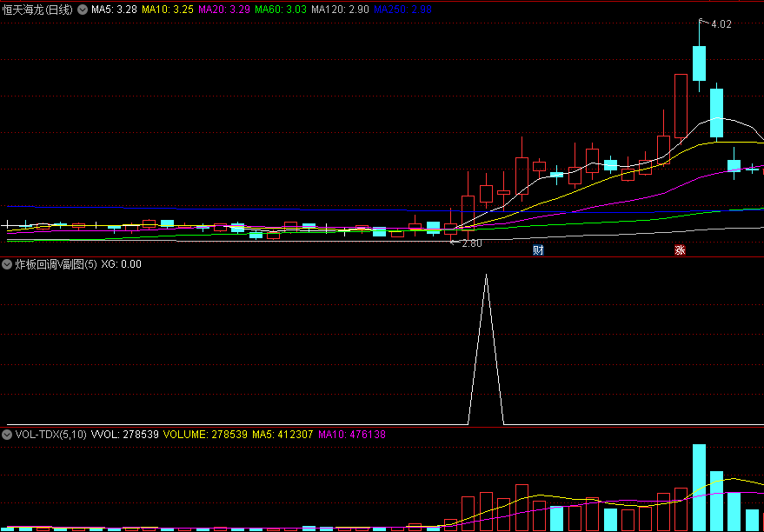Click the 2.80 low price label

click(472, 243)
